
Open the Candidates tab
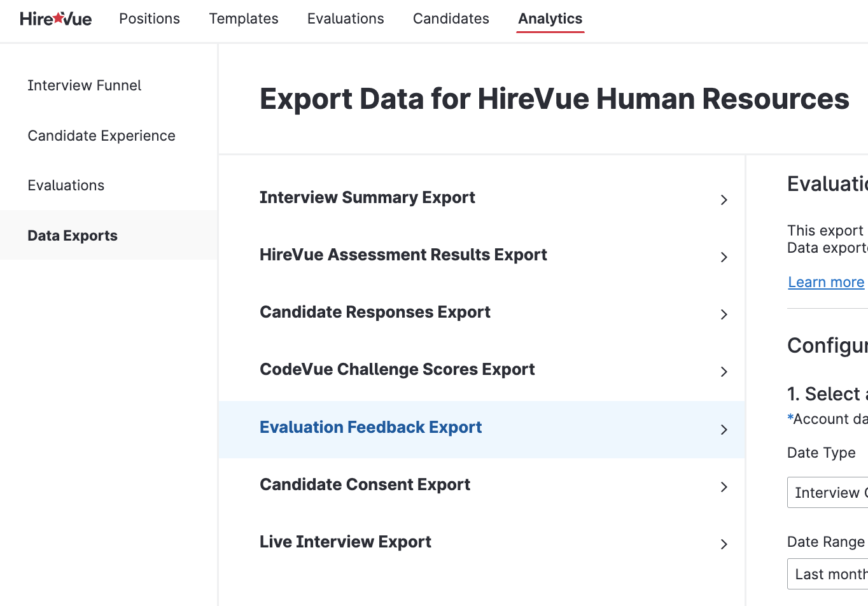point(451,19)
